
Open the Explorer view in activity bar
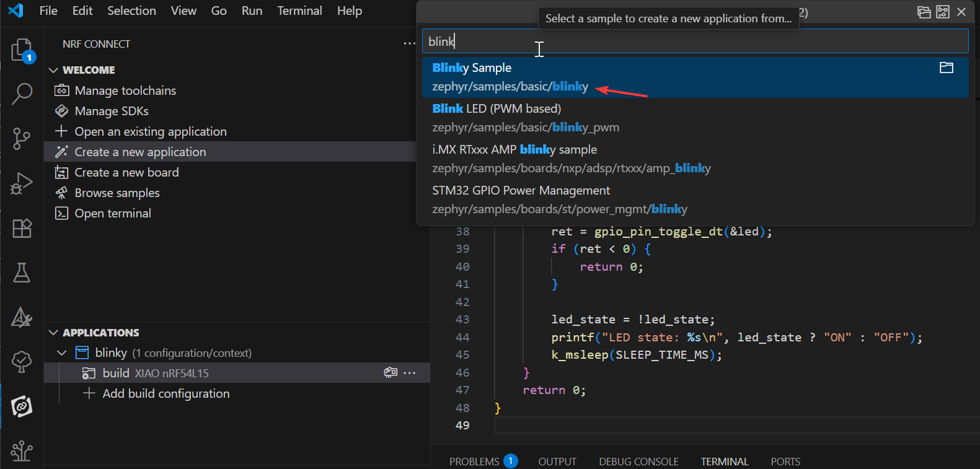pyautogui.click(x=22, y=50)
